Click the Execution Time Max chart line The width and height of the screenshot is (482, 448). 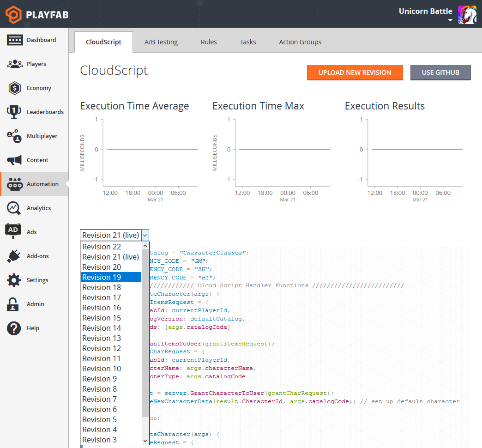[284, 150]
